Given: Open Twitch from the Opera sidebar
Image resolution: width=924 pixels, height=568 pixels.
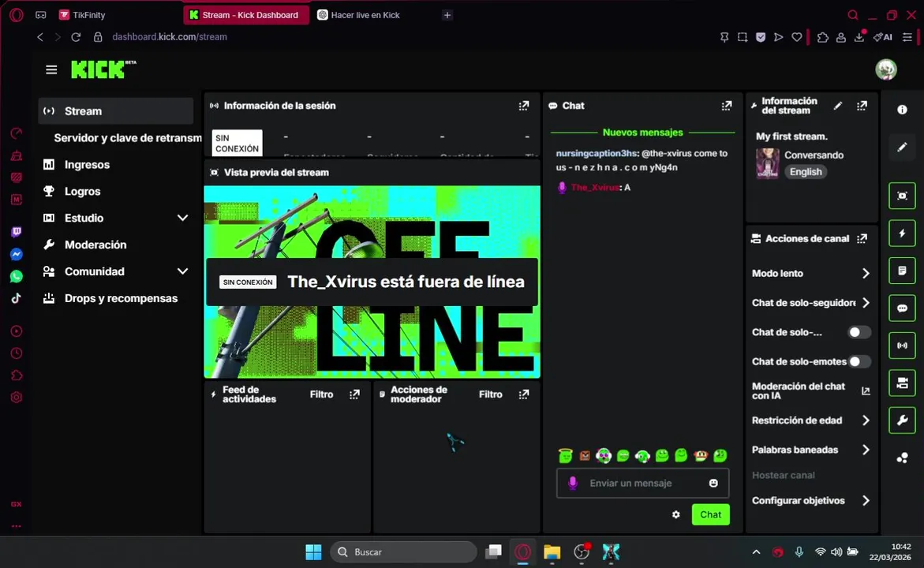Looking at the screenshot, I should [17, 232].
